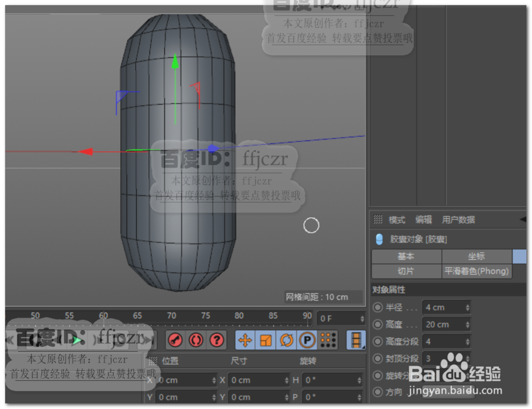Click the stepper arrows on the 半径 field
Screen dimensions: 532x409
coord(468,307)
